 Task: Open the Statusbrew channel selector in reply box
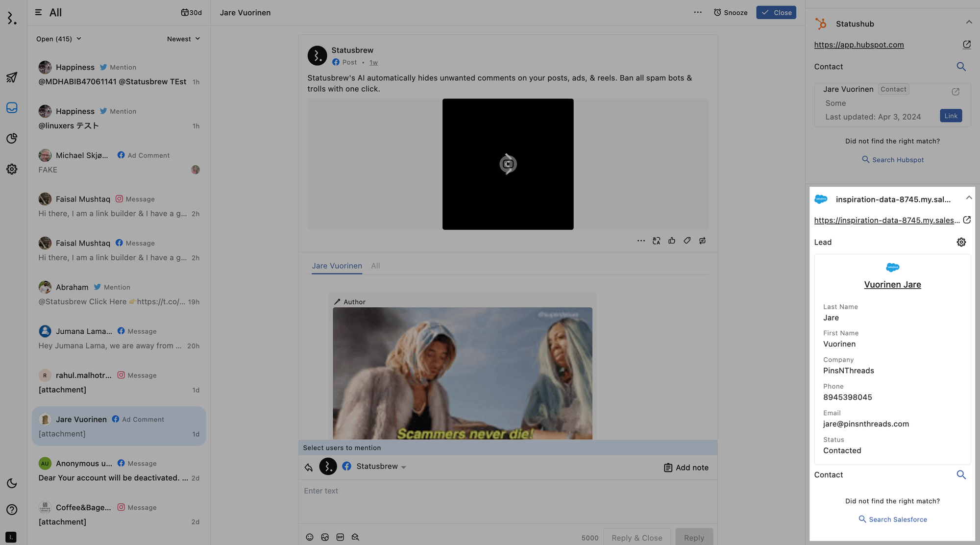tap(374, 466)
